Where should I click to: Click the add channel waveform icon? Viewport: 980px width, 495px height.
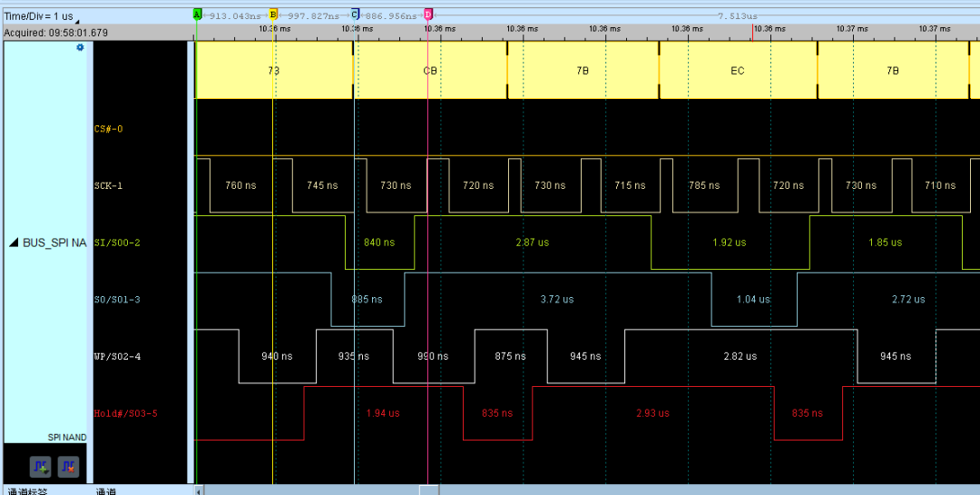coord(41,466)
